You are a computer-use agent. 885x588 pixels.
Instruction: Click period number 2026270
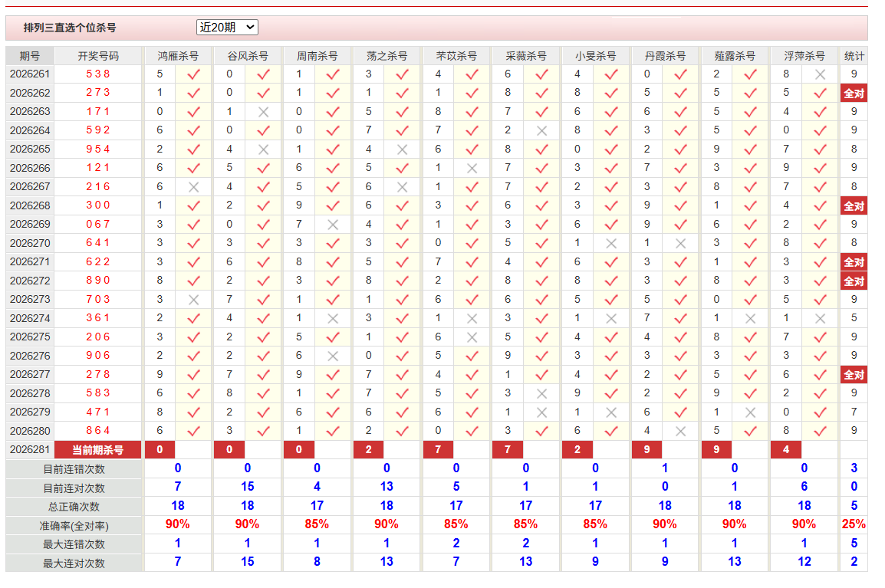click(30, 243)
